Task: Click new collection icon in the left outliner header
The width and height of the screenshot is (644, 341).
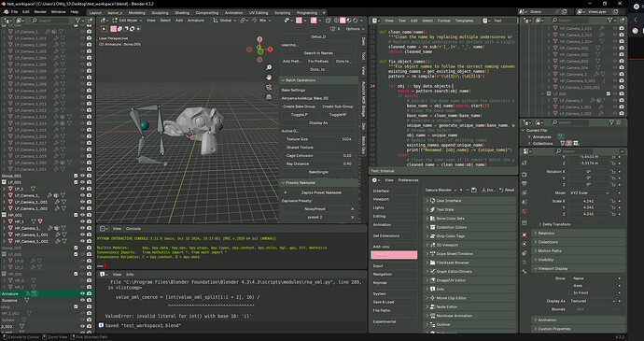Action: tap(89, 21)
